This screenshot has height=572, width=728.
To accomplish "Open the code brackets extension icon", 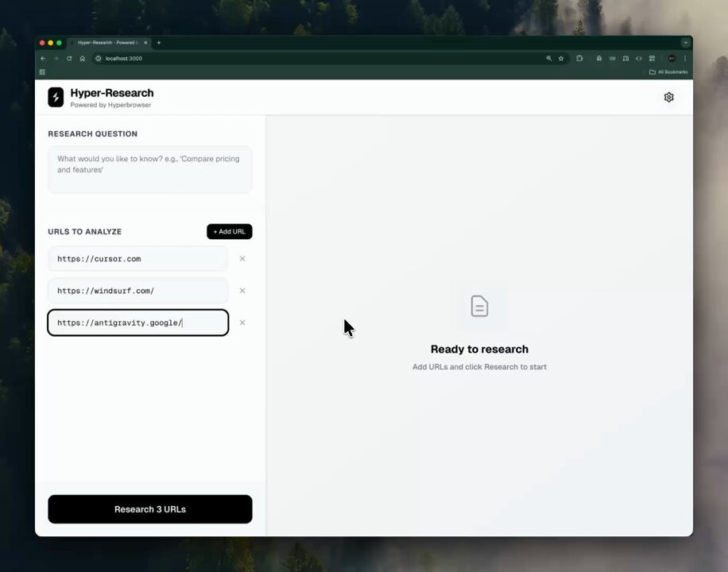I will click(639, 59).
